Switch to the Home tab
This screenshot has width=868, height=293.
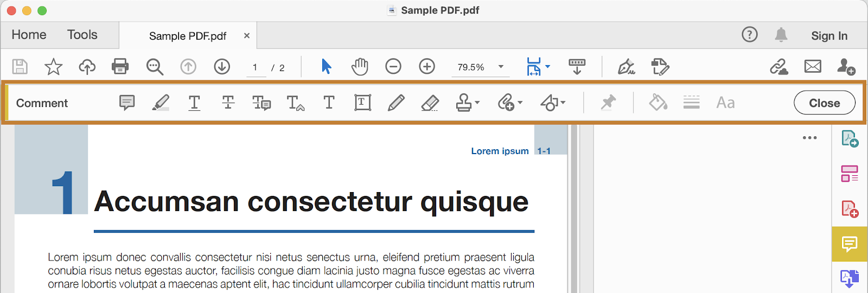(x=29, y=35)
